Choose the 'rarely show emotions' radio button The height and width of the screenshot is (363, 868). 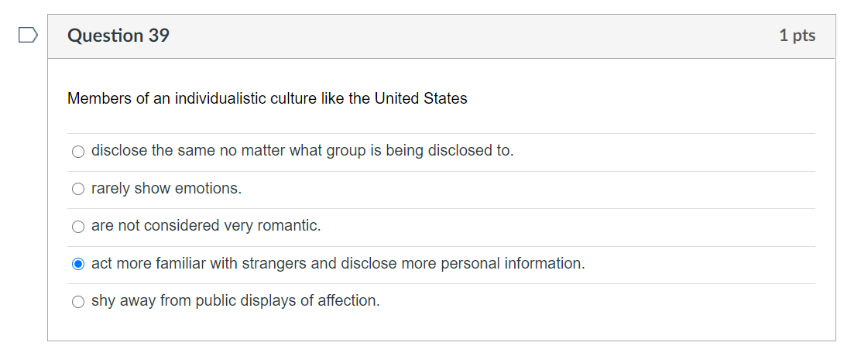point(77,189)
